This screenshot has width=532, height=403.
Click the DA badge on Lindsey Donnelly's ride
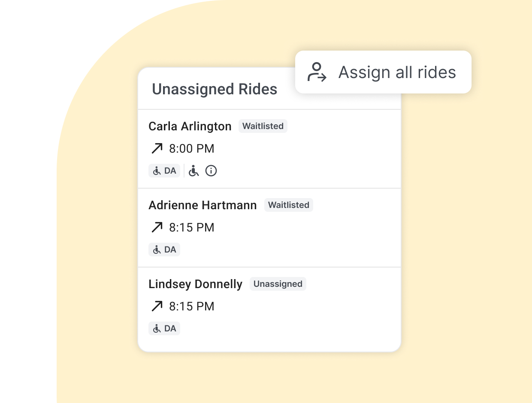pos(164,328)
